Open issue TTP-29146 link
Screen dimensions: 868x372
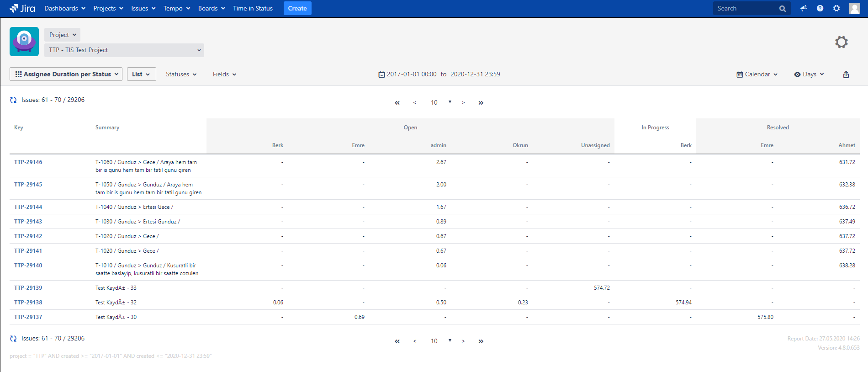click(28, 162)
